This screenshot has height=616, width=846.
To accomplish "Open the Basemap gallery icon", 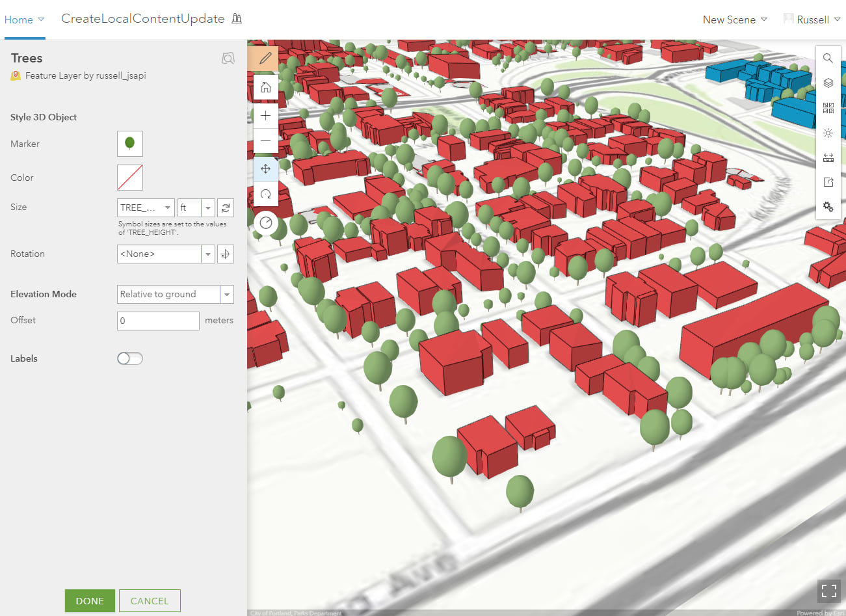I will (x=828, y=108).
